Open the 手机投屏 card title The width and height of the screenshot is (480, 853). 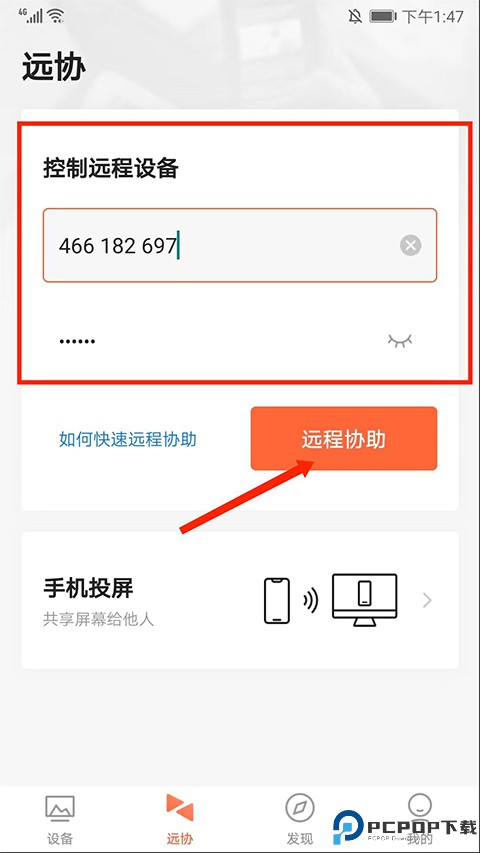[88, 588]
